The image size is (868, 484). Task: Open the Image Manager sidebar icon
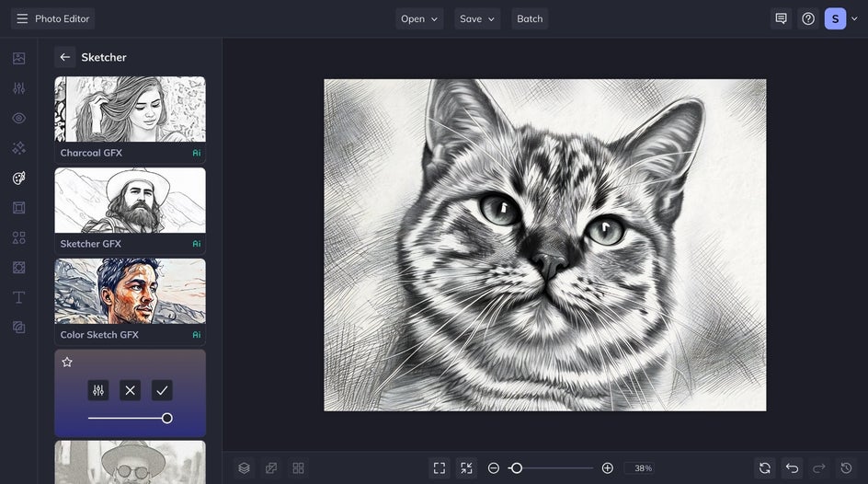pos(18,58)
